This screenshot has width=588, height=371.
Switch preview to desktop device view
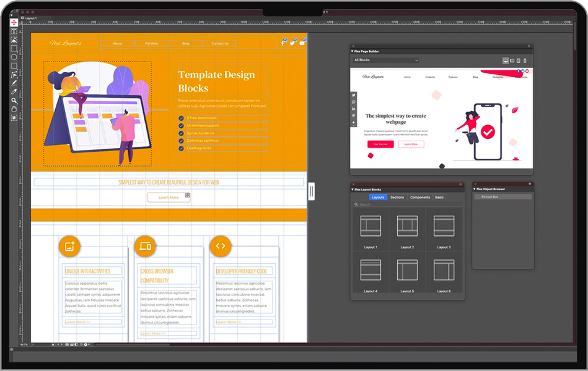pos(505,61)
